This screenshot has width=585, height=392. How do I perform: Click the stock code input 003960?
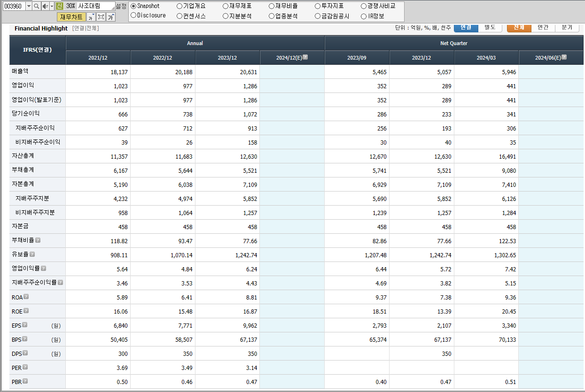click(14, 6)
